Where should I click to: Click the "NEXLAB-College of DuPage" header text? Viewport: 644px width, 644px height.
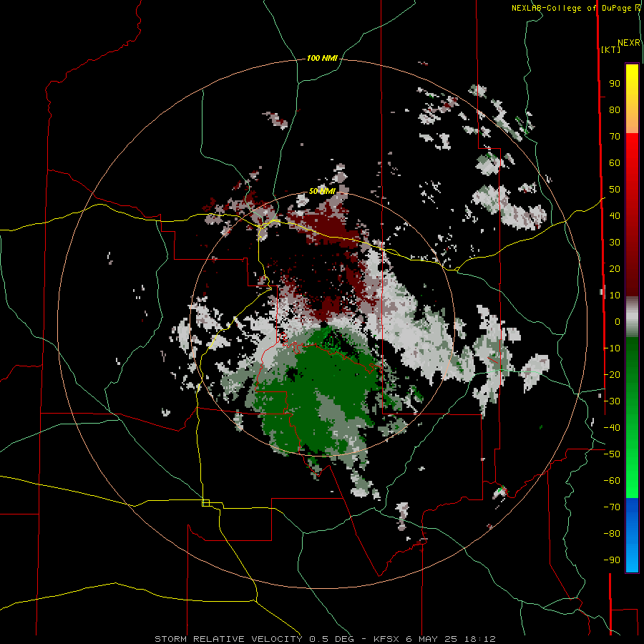coord(572,8)
